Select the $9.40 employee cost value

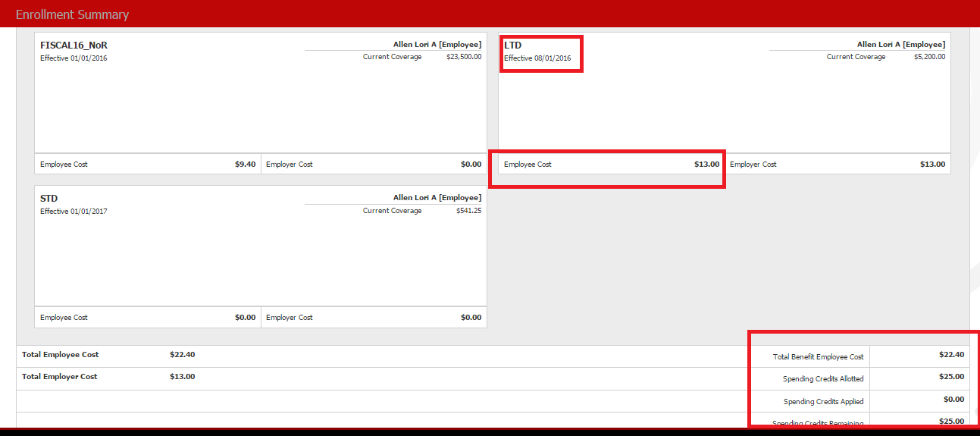245,165
